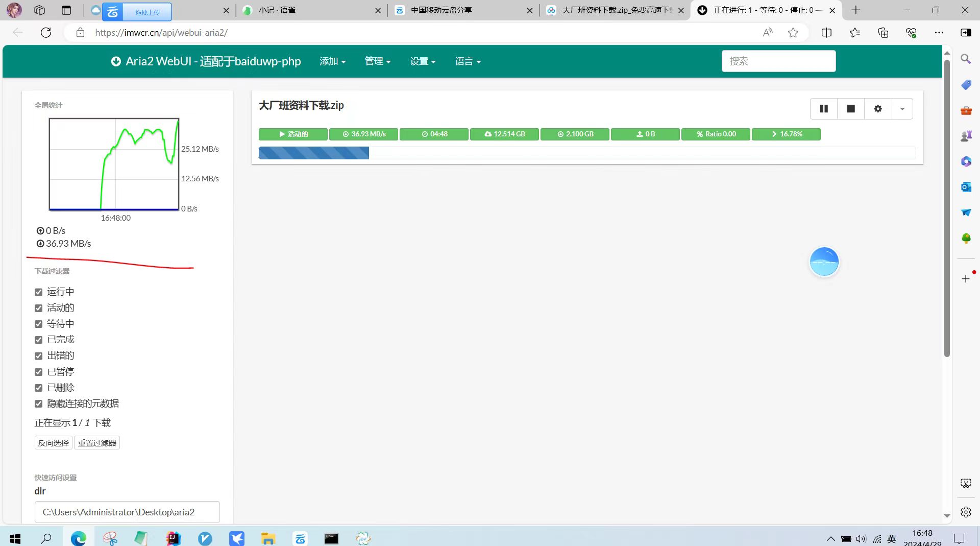Open sidebar settings gear icon
The height and width of the screenshot is (546, 980).
point(966,512)
